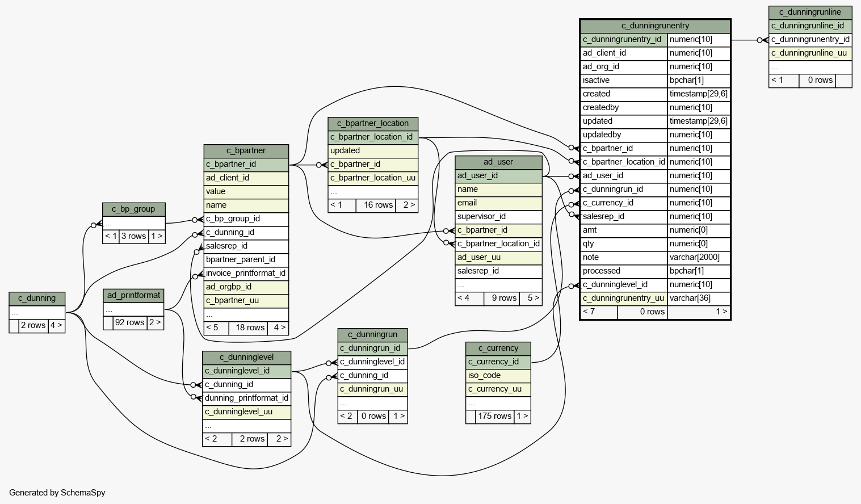Click < 7 parents count in c_dunningrunentry
861x504 pixels.
click(x=599, y=312)
